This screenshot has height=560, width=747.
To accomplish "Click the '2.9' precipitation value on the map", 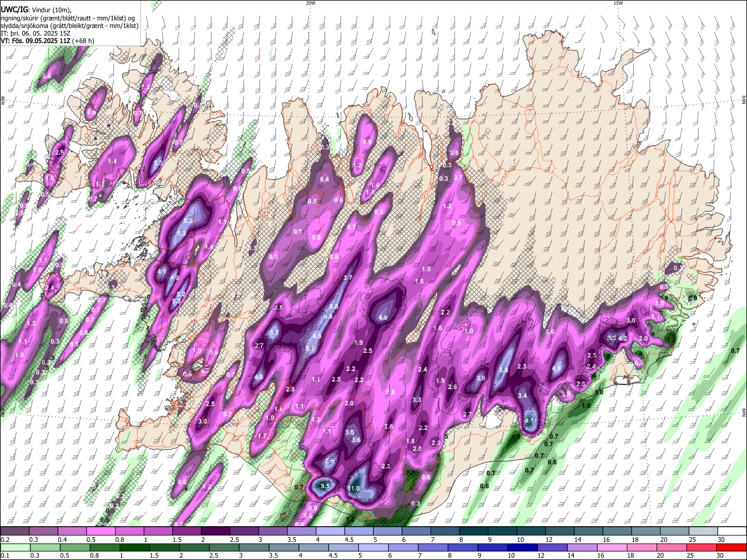I will [59, 152].
